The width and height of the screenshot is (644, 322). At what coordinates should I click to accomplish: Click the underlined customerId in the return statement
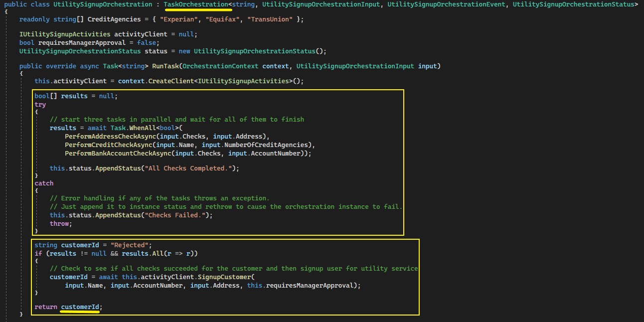point(80,307)
